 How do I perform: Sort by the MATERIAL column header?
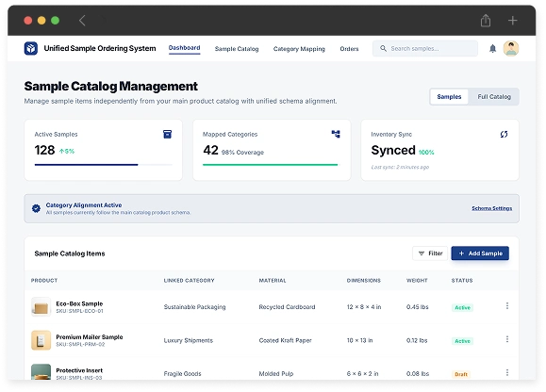(273, 281)
